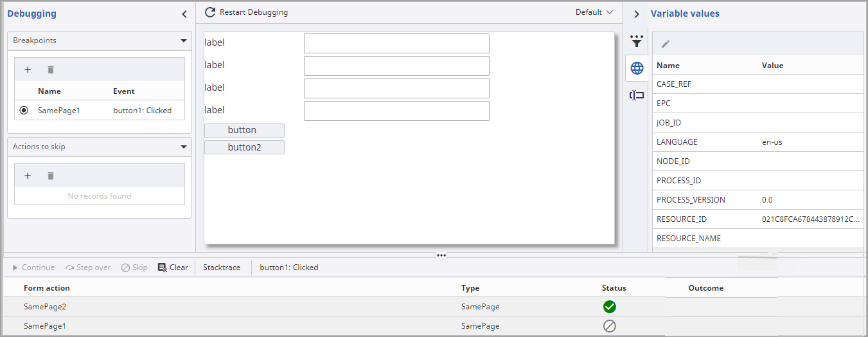Open the filter icon in variable sidebar
The image size is (868, 337).
tap(636, 42)
